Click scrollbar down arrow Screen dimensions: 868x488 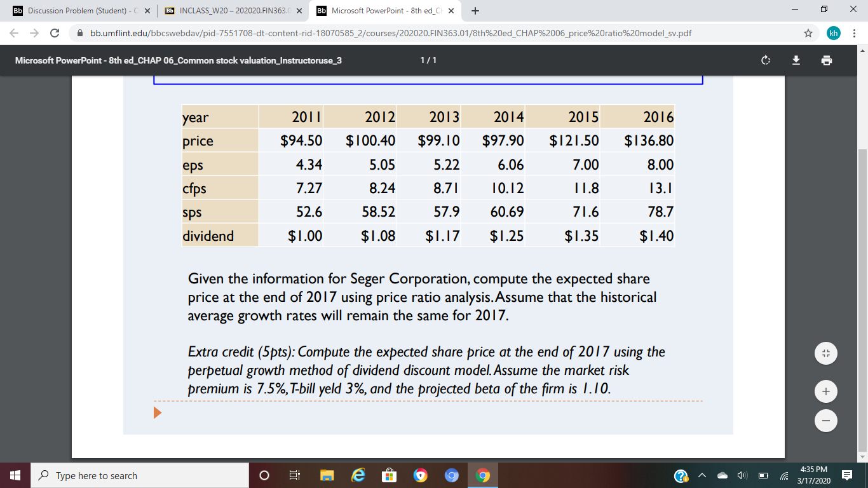(x=862, y=456)
